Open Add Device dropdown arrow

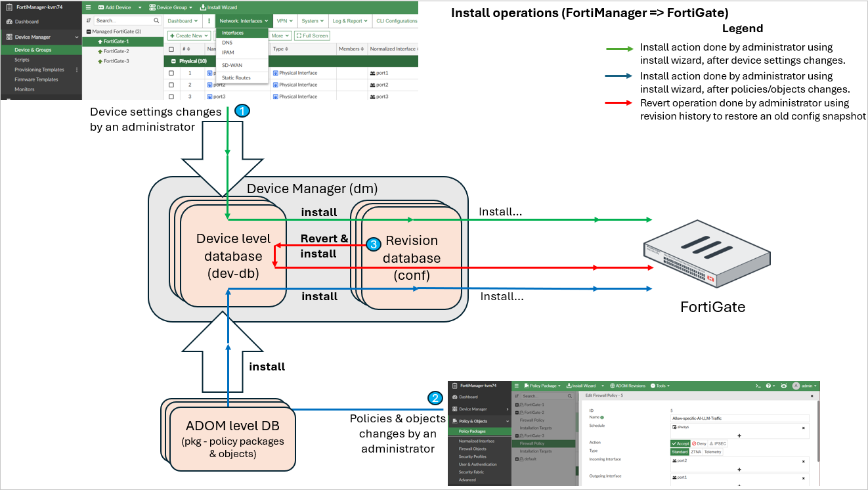(x=140, y=7)
